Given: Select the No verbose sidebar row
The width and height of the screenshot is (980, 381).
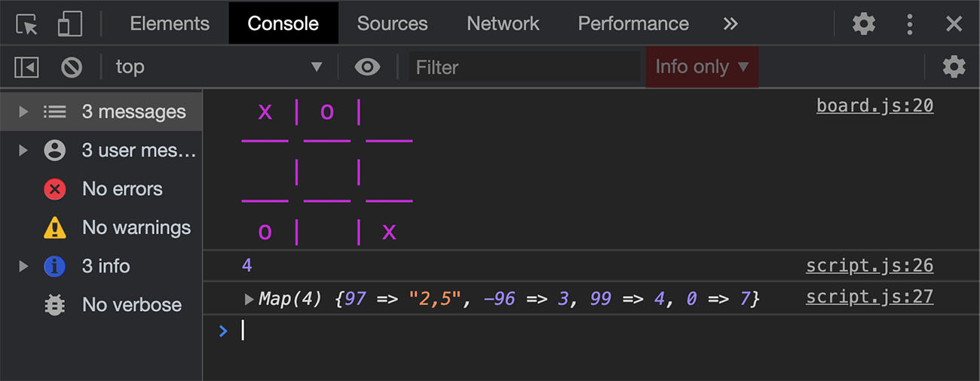Looking at the screenshot, I should (x=101, y=305).
